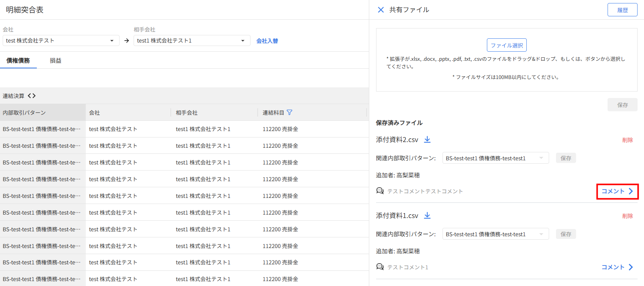The image size is (644, 286).
Task: Close the 共有ファイル panel with X icon
Action: tap(381, 10)
